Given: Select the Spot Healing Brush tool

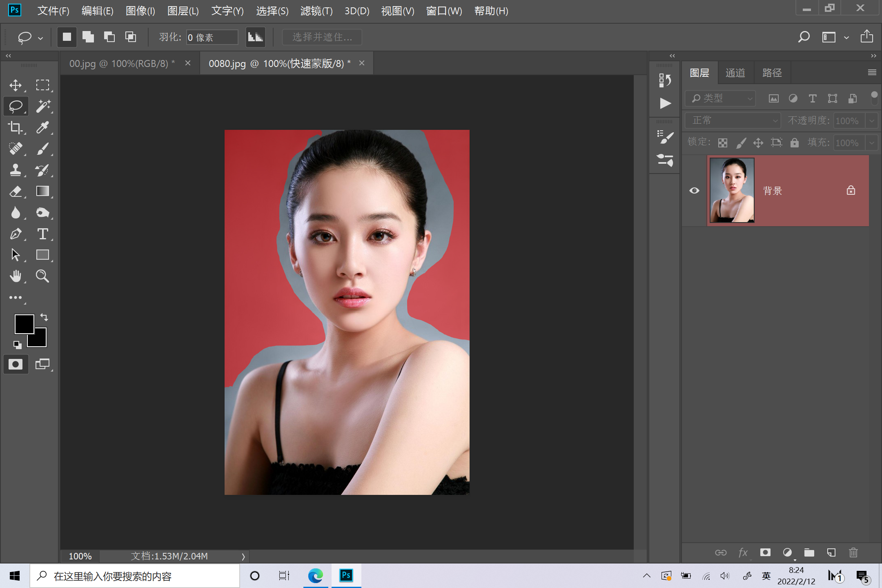Looking at the screenshot, I should pyautogui.click(x=16, y=149).
